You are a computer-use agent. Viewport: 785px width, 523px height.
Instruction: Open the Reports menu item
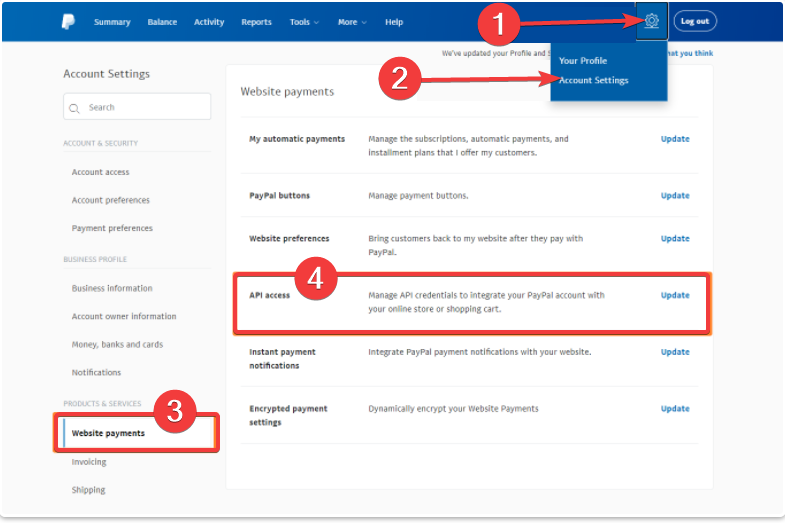click(256, 22)
